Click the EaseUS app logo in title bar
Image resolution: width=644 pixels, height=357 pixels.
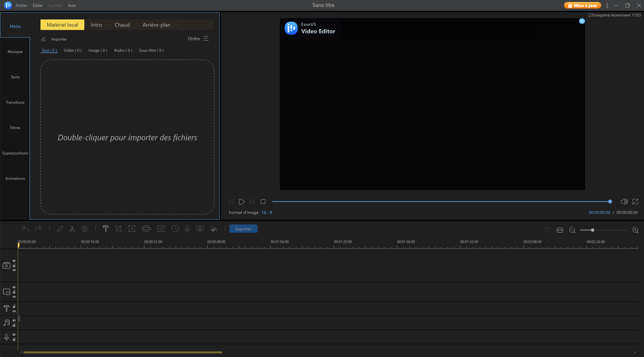point(8,5)
